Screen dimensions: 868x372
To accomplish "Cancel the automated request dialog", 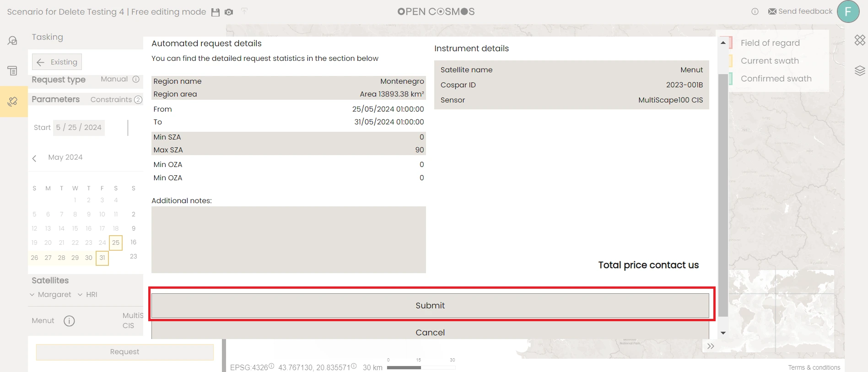I will (430, 332).
